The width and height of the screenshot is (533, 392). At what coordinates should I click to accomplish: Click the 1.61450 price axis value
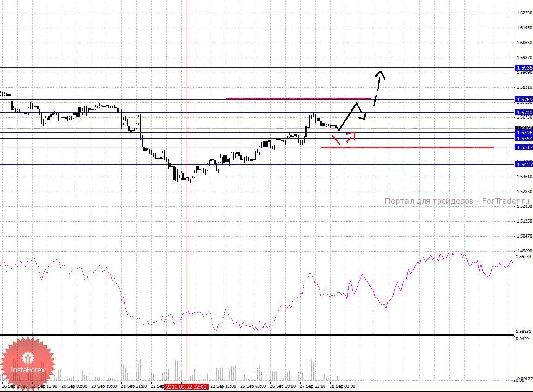[524, 28]
